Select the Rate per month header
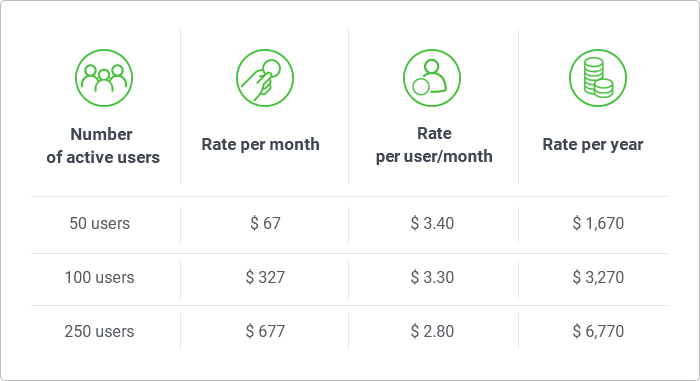 (260, 144)
